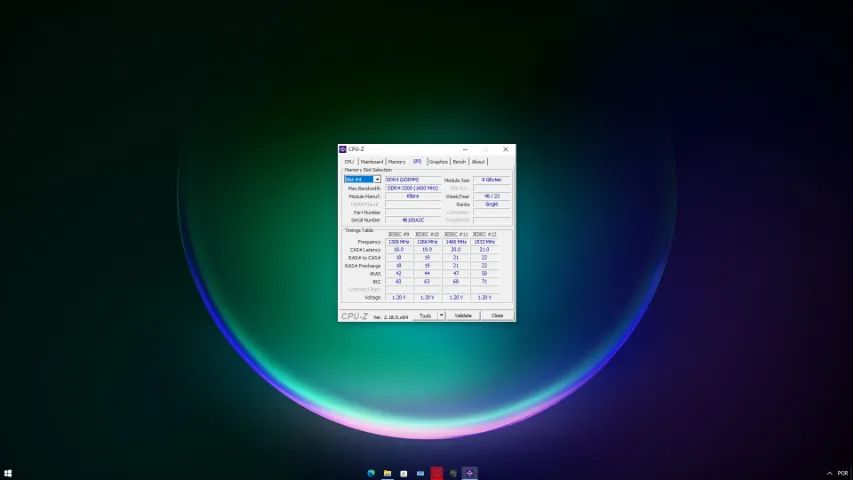853x480 pixels.
Task: Open File Explorer from the taskbar
Action: point(387,473)
